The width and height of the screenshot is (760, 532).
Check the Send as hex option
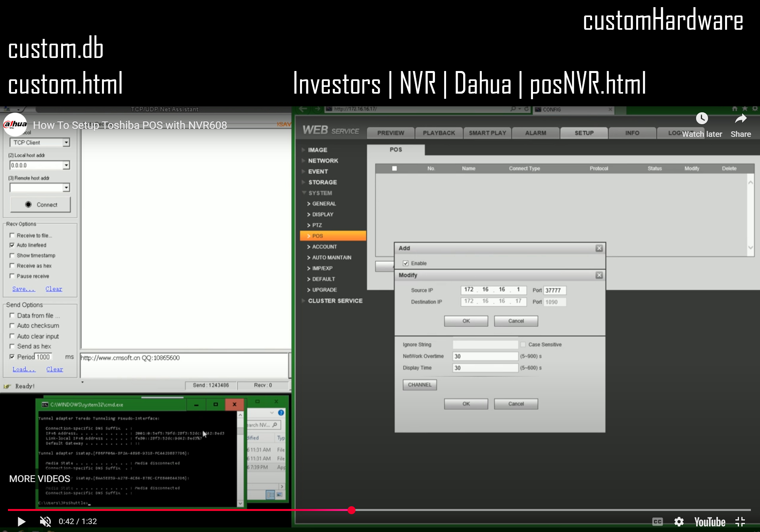click(x=12, y=346)
